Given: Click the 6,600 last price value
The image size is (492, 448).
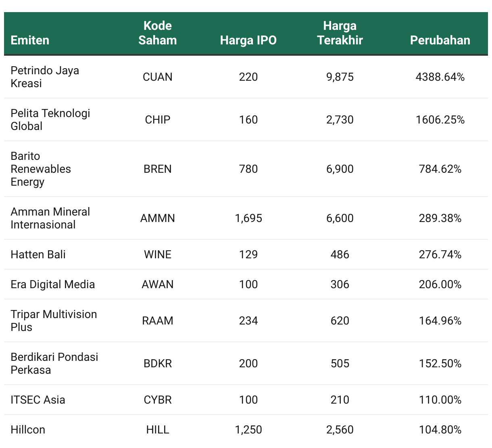Looking at the screenshot, I should pos(340,218).
